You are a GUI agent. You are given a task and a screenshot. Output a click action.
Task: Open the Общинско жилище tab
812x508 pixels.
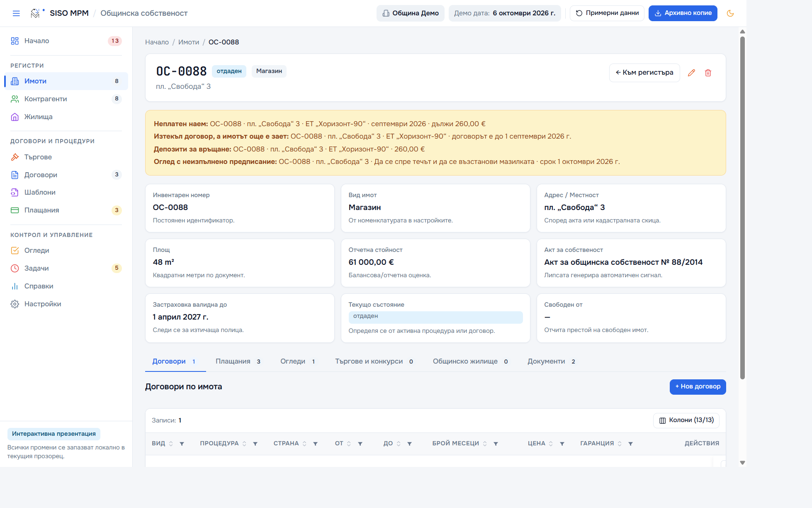470,361
